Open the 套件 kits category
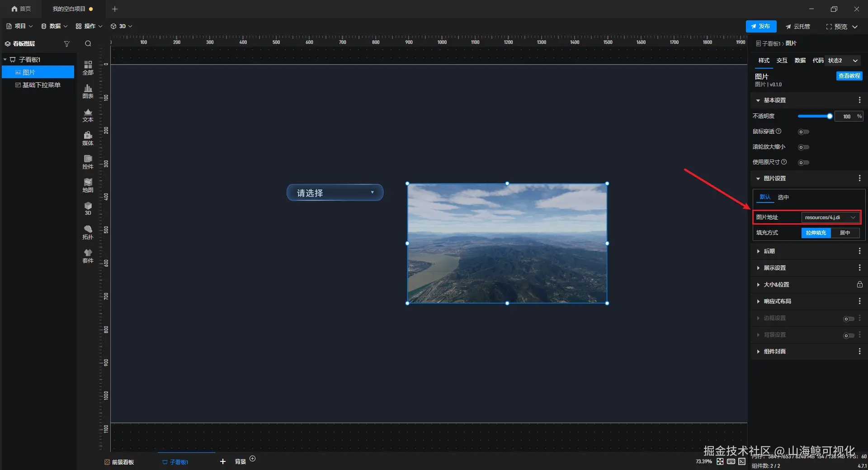Screen dimensions: 868x470 coord(88,256)
